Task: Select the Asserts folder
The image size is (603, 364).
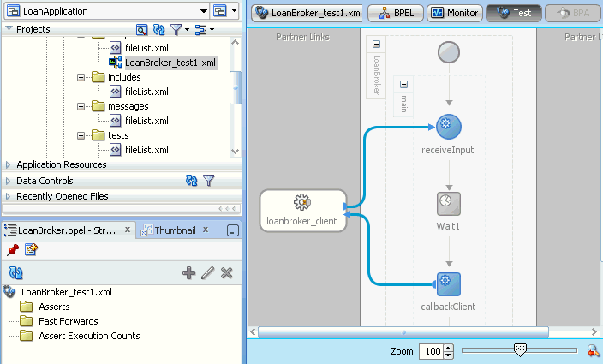Action: tap(54, 307)
